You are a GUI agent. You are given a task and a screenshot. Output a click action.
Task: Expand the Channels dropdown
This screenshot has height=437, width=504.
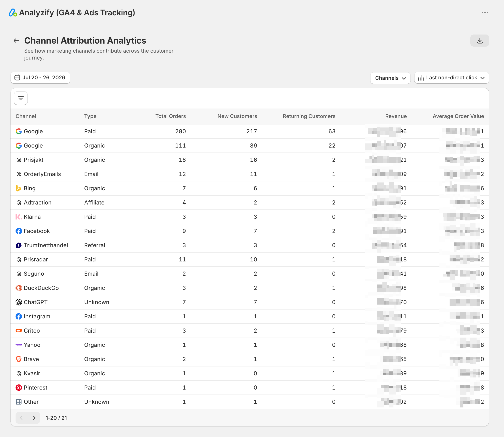tap(390, 78)
